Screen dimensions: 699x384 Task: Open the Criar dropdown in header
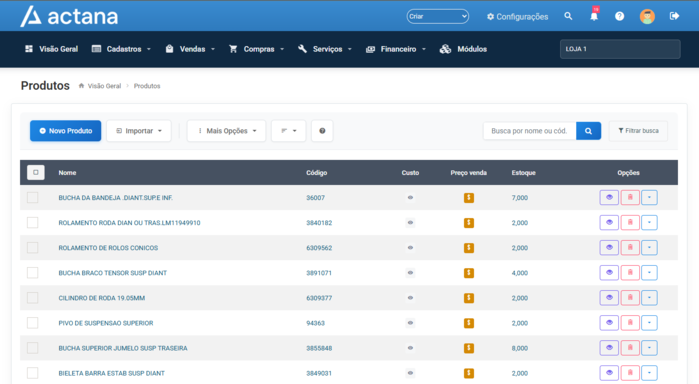437,17
